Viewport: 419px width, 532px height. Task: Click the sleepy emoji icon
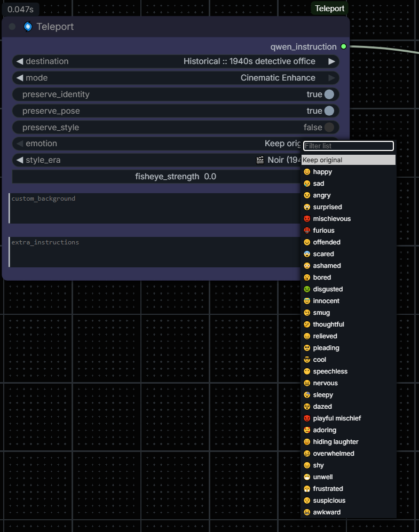pyautogui.click(x=307, y=395)
